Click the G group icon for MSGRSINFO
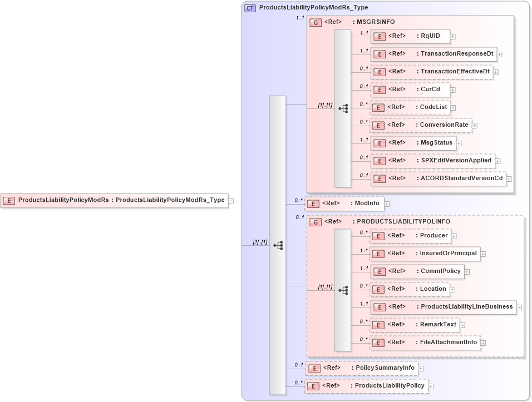 [x=315, y=22]
